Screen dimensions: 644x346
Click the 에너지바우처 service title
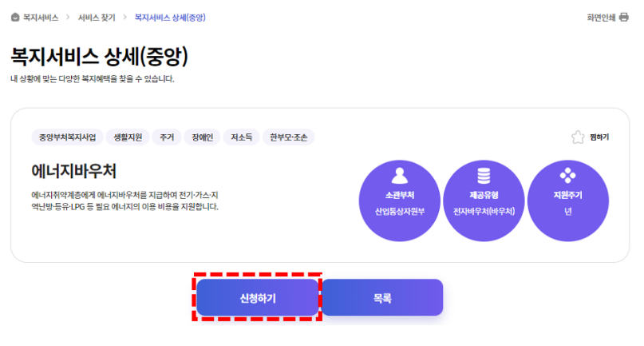pyautogui.click(x=74, y=171)
